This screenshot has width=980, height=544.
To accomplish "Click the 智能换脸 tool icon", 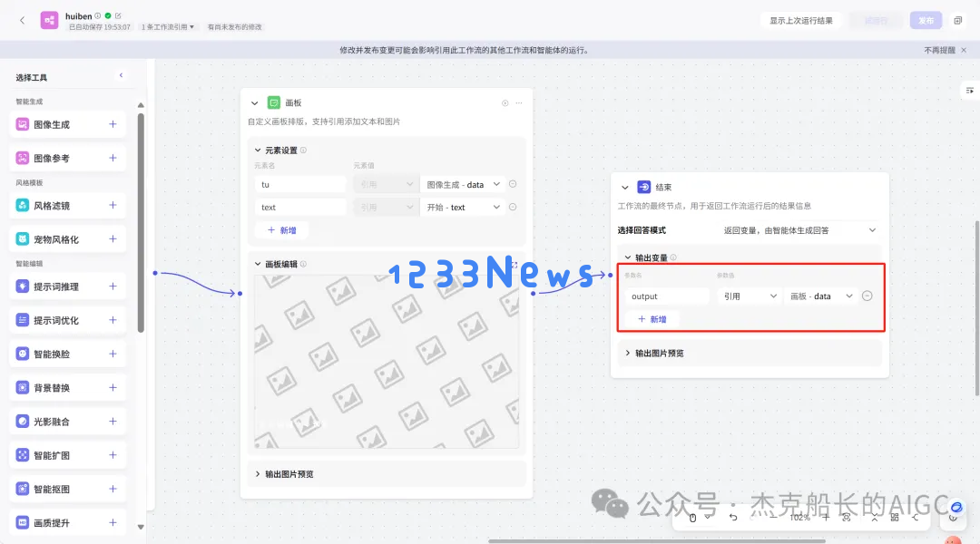I will pos(23,355).
